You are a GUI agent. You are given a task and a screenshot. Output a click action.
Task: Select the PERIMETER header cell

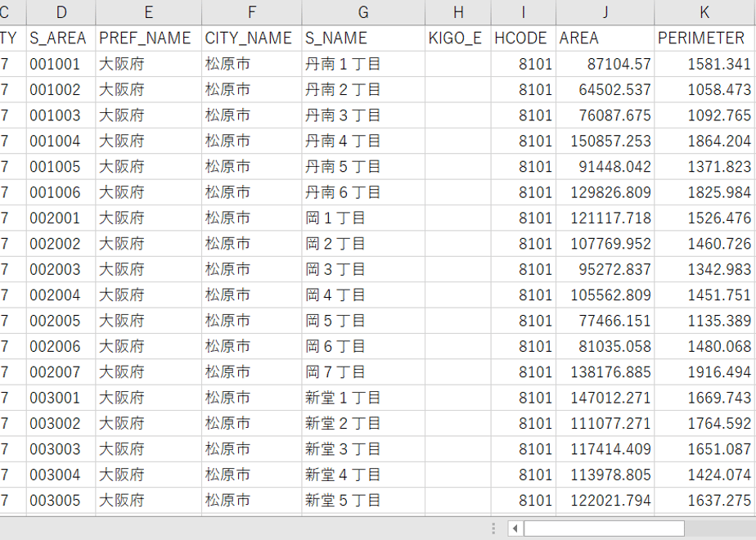705,38
